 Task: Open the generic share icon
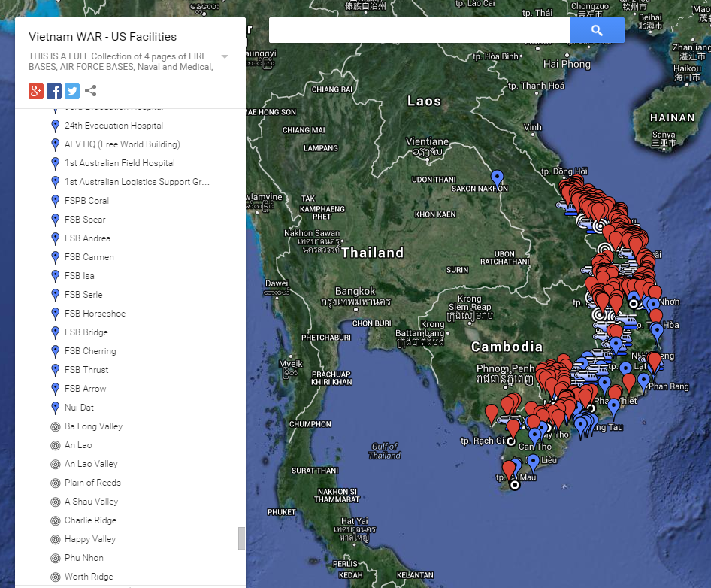click(x=90, y=91)
